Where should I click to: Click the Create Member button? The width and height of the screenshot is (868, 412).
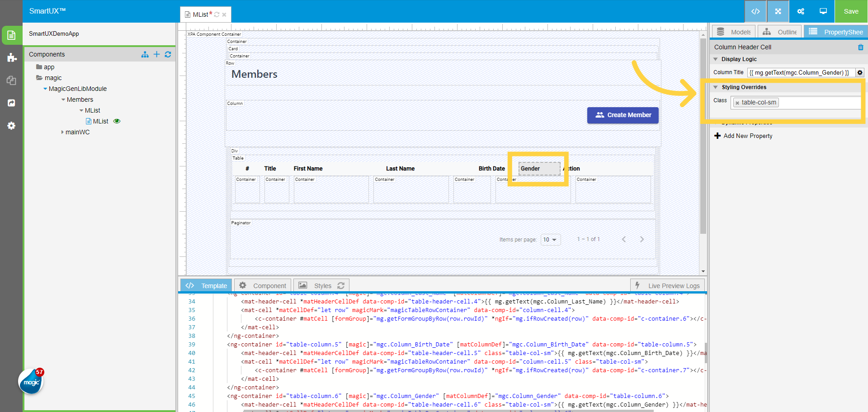[623, 115]
